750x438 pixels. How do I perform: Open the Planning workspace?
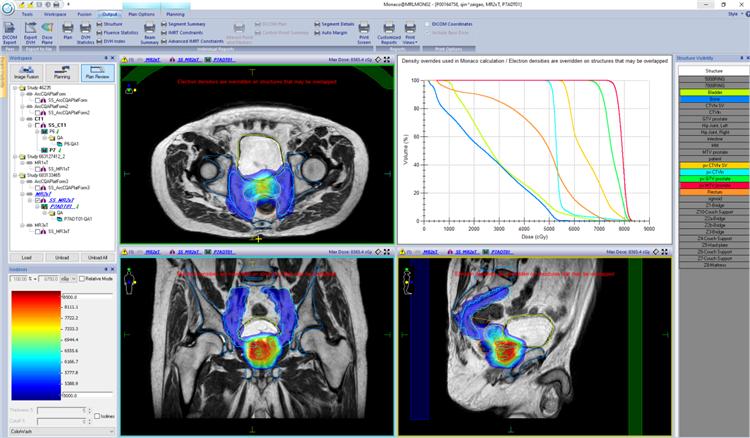(x=62, y=73)
